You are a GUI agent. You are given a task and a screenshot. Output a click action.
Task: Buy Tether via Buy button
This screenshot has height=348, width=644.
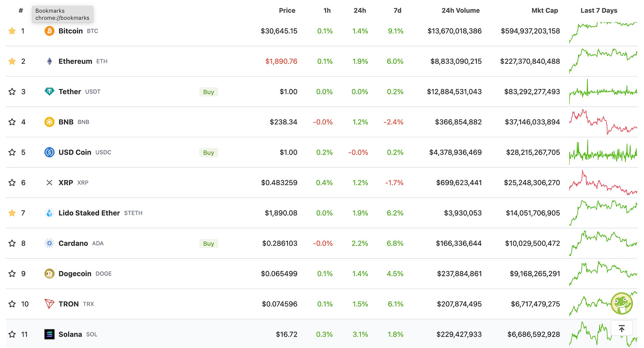click(209, 92)
